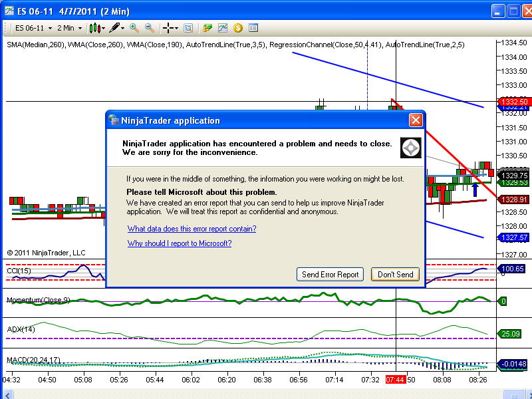The height and width of the screenshot is (399, 532).
Task: Click the blue up arrow marker on chart
Action: [475, 190]
